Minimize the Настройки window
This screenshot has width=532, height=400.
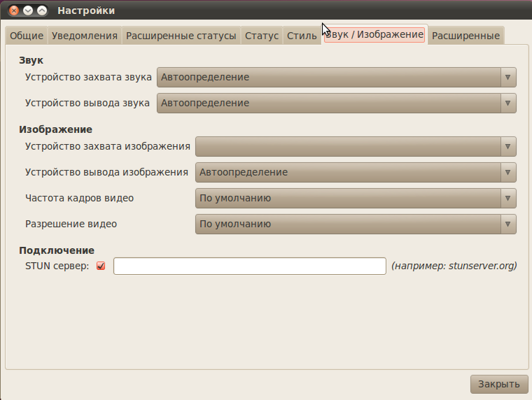coord(28,10)
